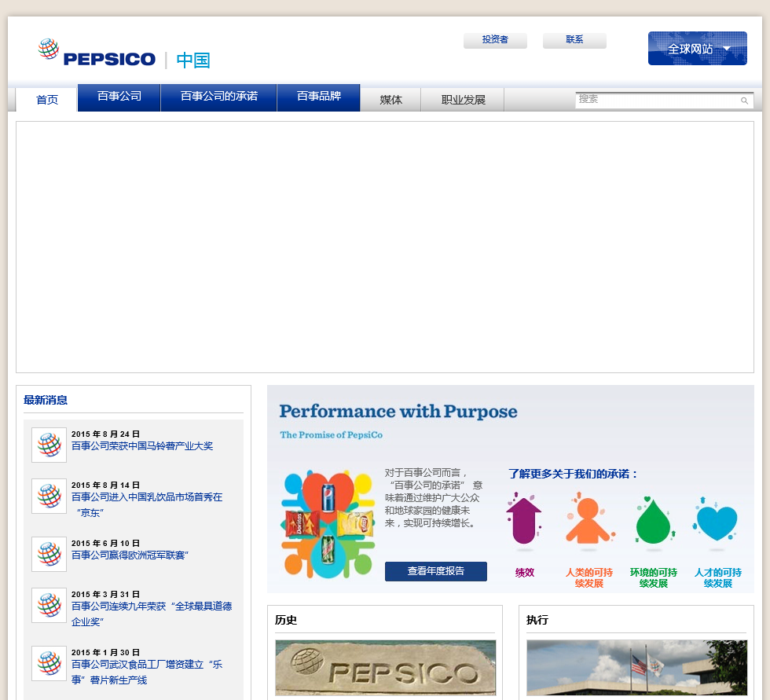Click the 查看年度报告 button
The width and height of the screenshot is (770, 700).
pos(435,571)
